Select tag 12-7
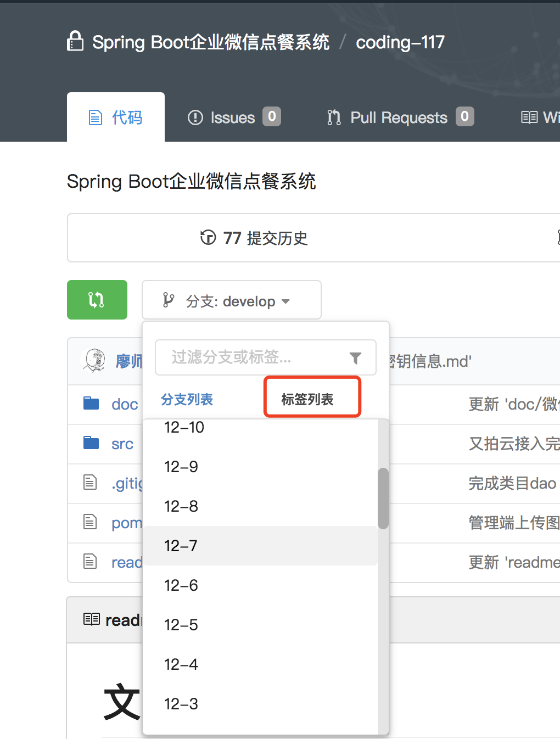The image size is (560, 739). pyautogui.click(x=260, y=546)
